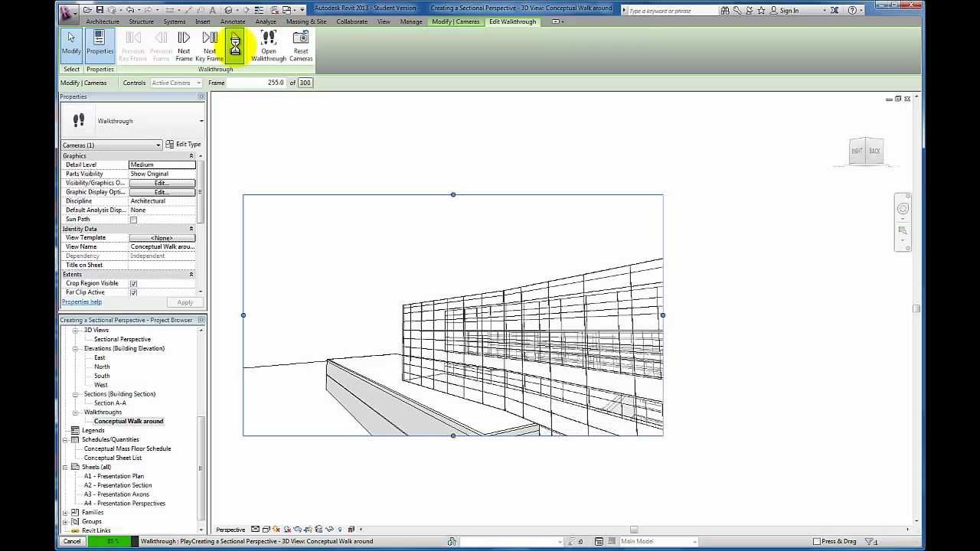This screenshot has height=551, width=980.
Task: Collapse the Elevations (Building Elevation) tree node
Action: [76, 348]
